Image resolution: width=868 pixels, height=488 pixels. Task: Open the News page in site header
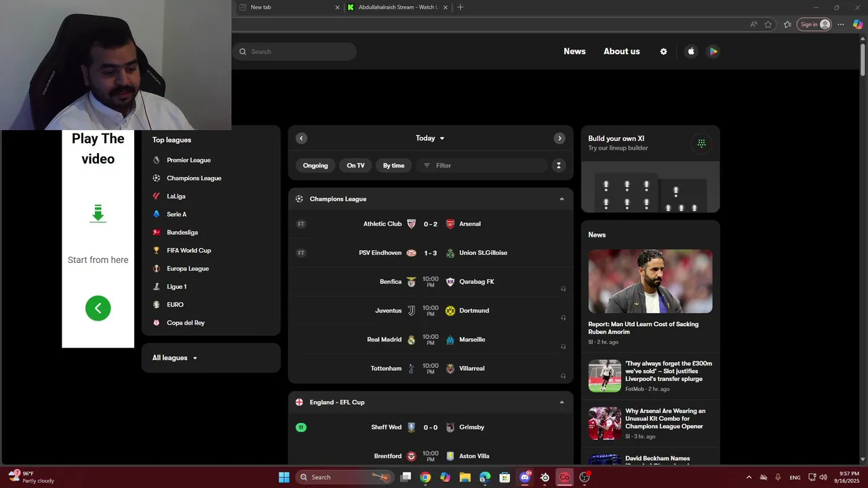point(574,52)
